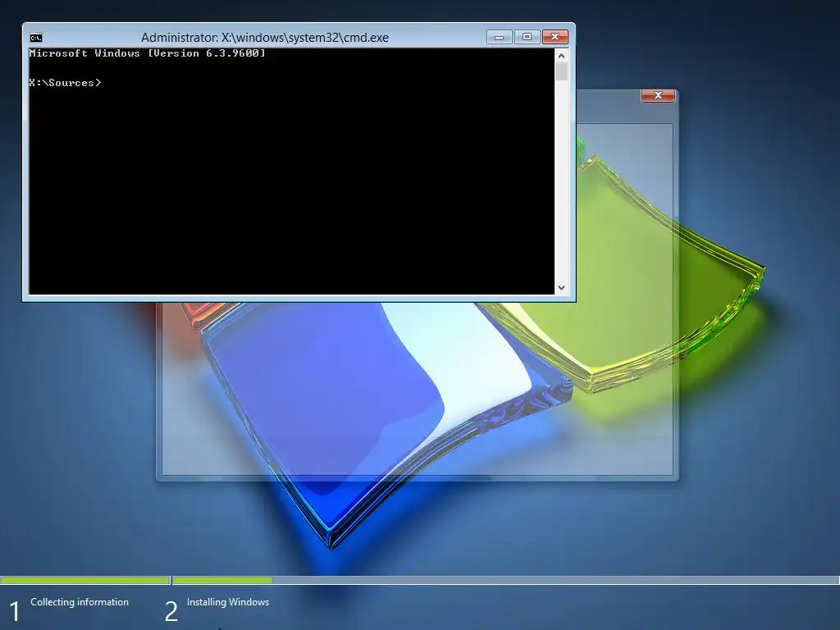The width and height of the screenshot is (840, 630).
Task: Click the console scrollbar down arrow
Action: click(x=561, y=288)
